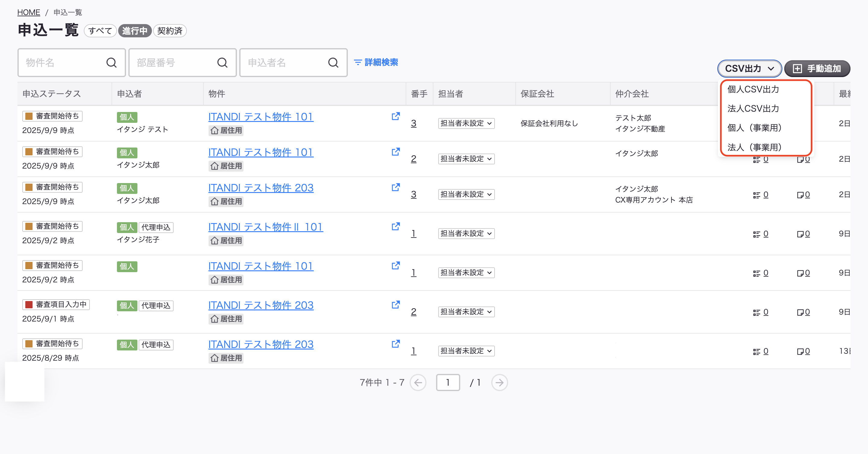Open ITANDI テスト物件 203 link in 2025/8/29 row
The width and height of the screenshot is (868, 454).
coord(261,344)
